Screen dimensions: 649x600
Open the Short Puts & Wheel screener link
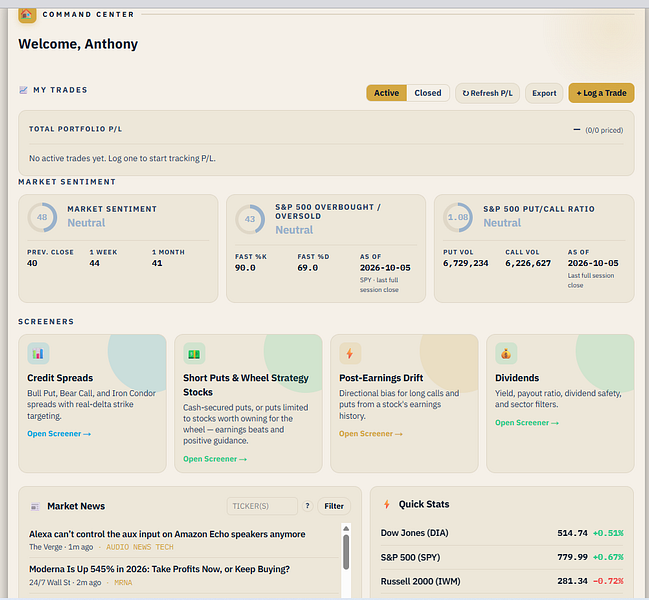215,459
